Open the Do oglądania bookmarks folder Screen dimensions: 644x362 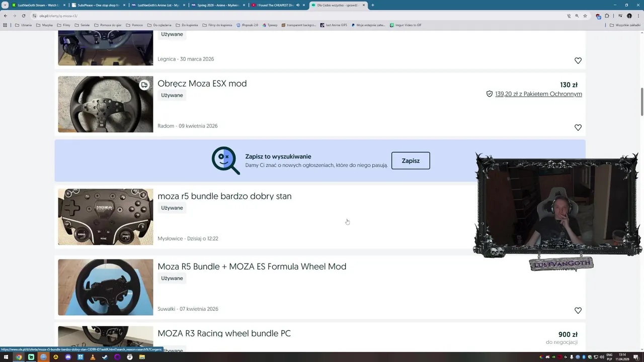point(159,25)
